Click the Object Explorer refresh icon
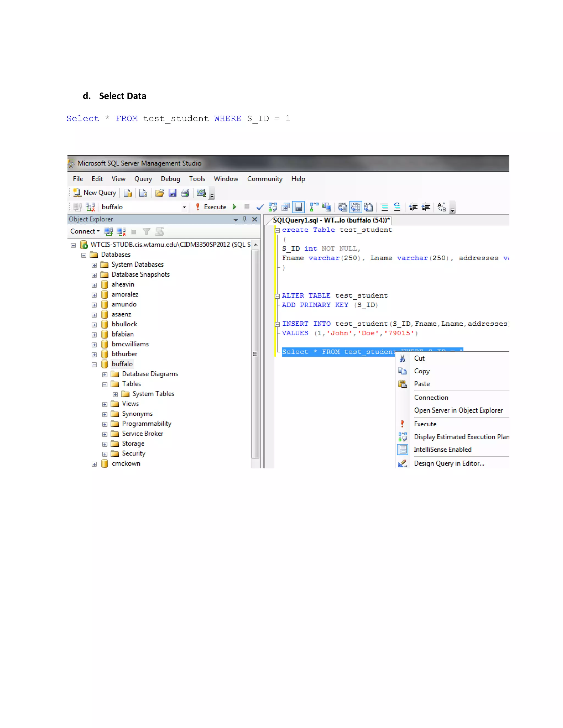 [159, 231]
